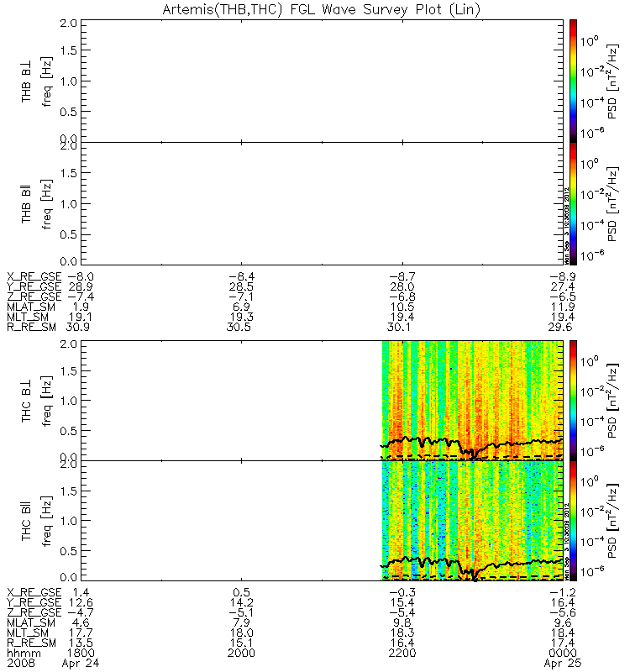The image size is (630, 672).
Task: Click the 'PSD [nT²/Hz]' label beside THB B⊥ colorbar
Action: click(x=612, y=81)
